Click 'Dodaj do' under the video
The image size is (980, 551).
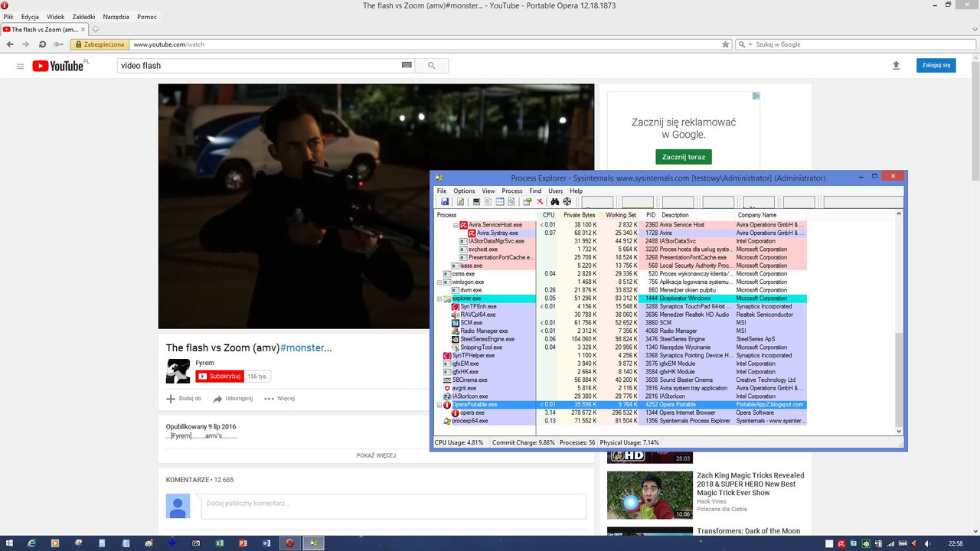coord(184,399)
